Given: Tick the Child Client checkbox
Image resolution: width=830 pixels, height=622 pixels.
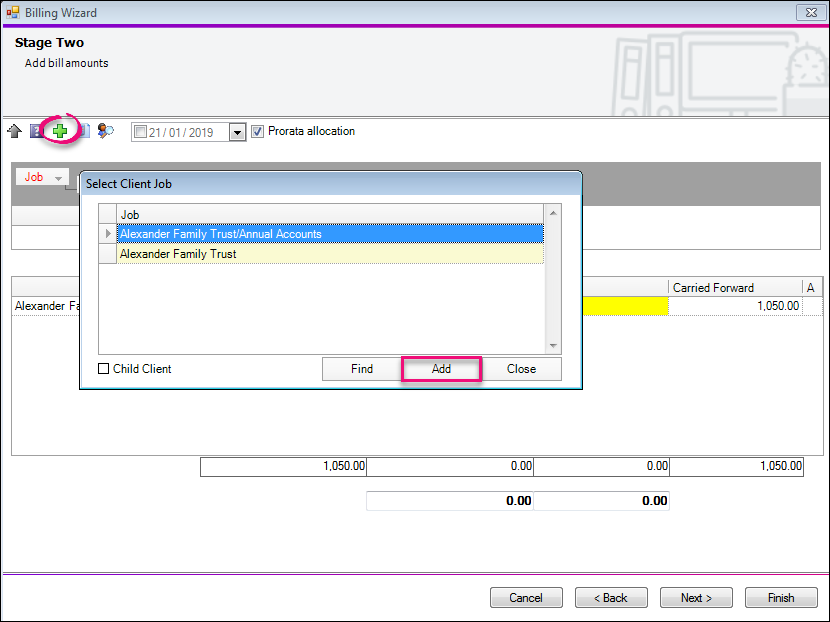Looking at the screenshot, I should (104, 369).
